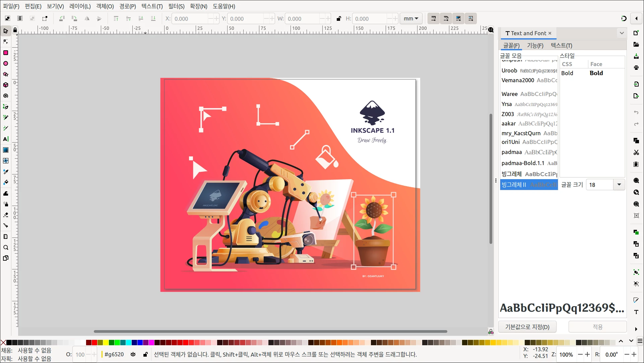
Task: Toggle the guides lock above ruler
Action: pos(15,30)
